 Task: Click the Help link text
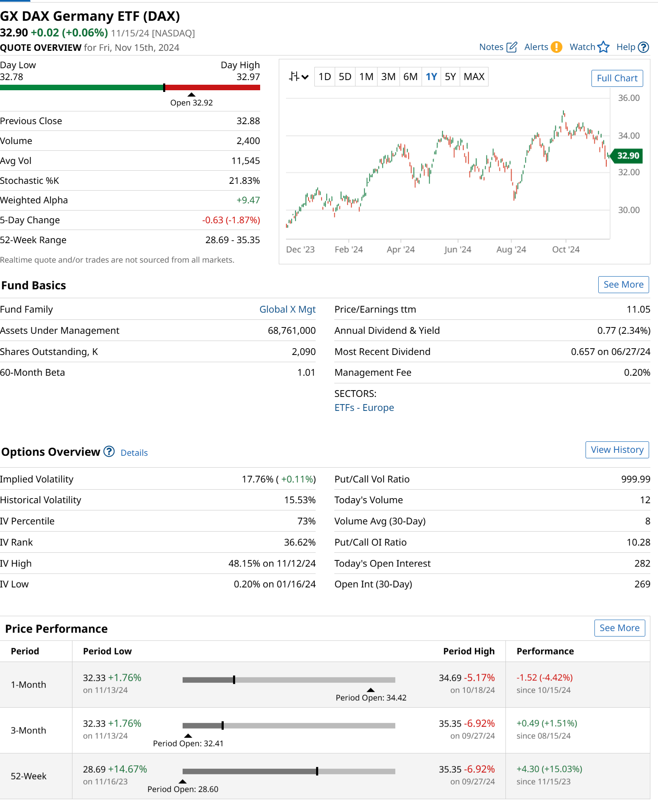[x=625, y=47]
